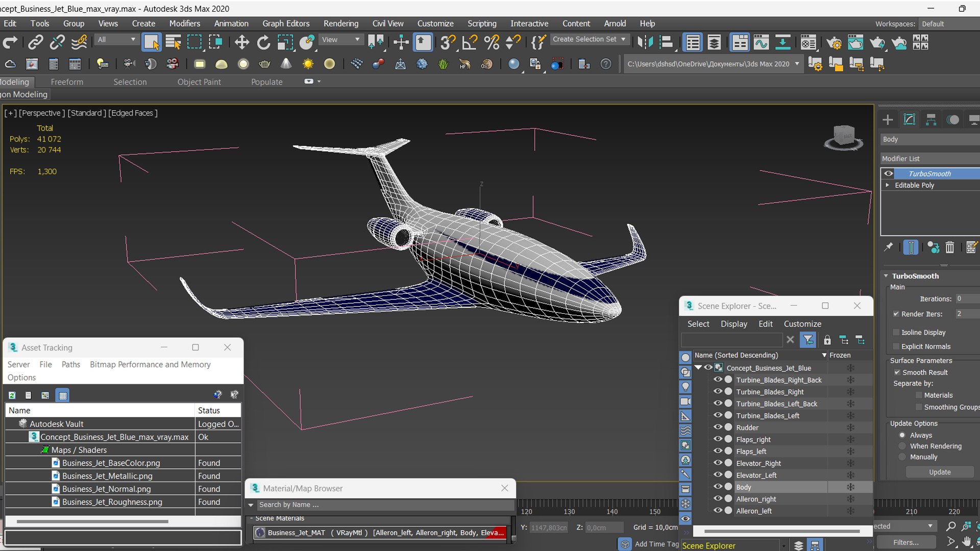Click frame 130 on time ruler

(x=569, y=511)
